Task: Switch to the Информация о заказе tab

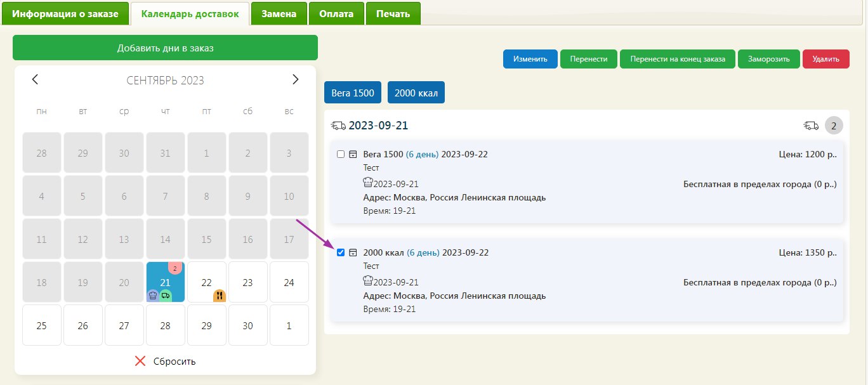Action: (x=65, y=13)
